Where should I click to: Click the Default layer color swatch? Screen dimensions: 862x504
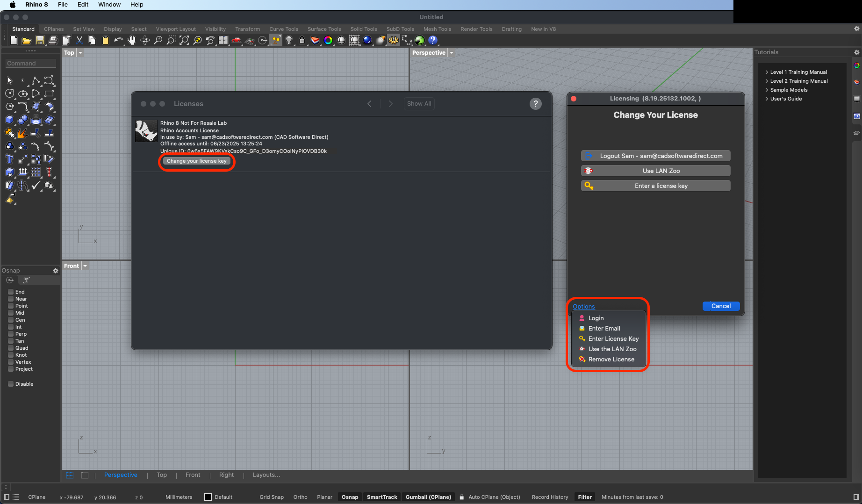pos(208,497)
